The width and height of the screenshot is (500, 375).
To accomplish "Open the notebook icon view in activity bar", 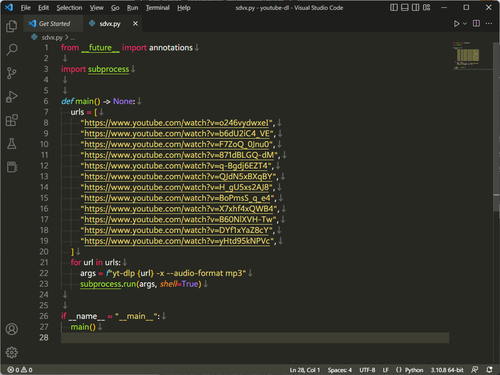I will tap(12, 167).
